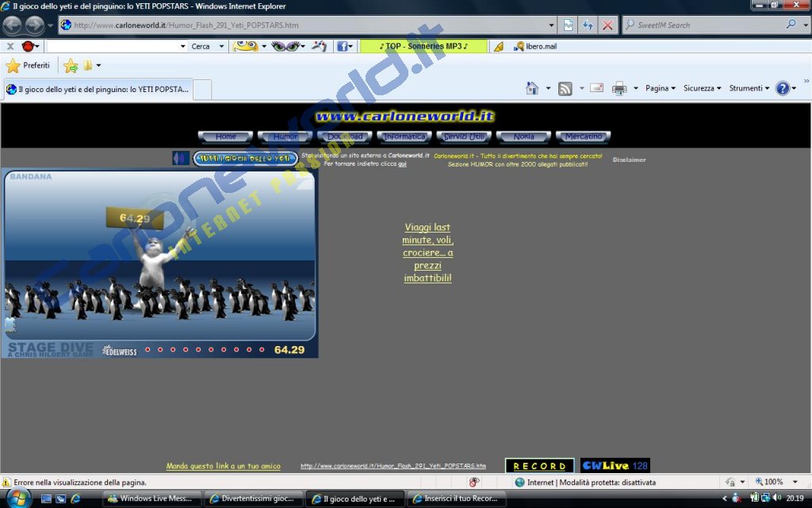Viewport: 812px width, 508px height.
Task: Add to favorites bar star-arrow icon
Action: click(x=71, y=65)
